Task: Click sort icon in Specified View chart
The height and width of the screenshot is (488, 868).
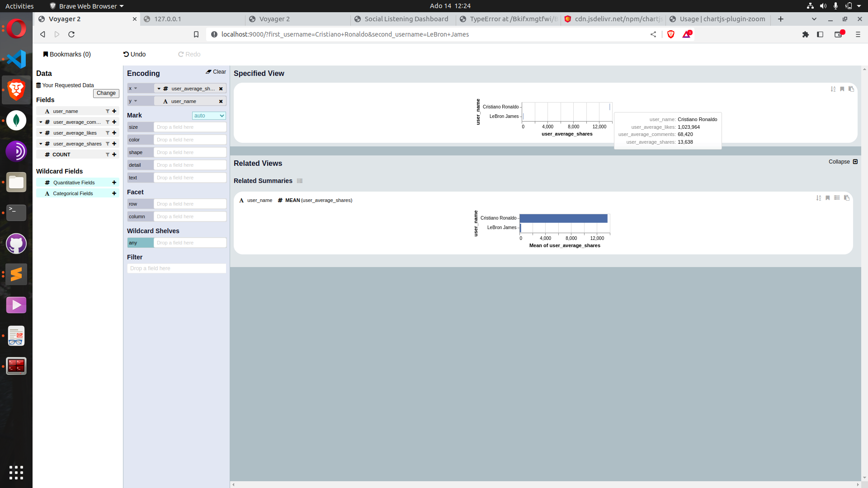Action: click(x=833, y=89)
